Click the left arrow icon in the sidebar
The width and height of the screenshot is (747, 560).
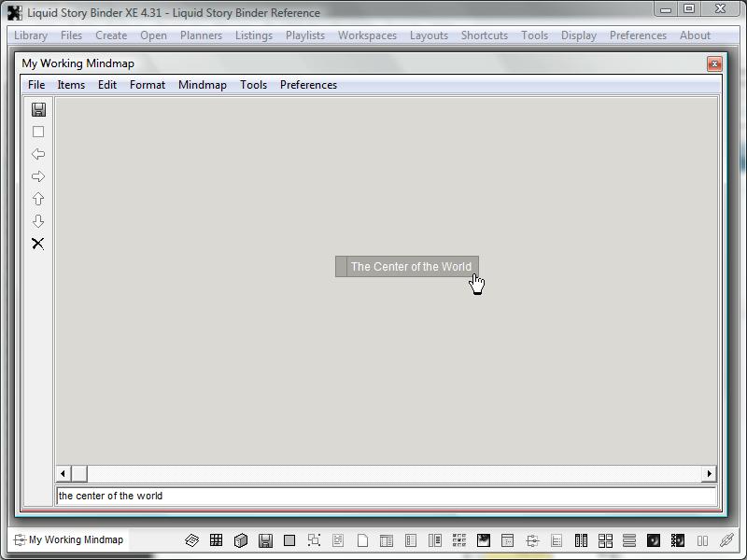click(x=38, y=154)
